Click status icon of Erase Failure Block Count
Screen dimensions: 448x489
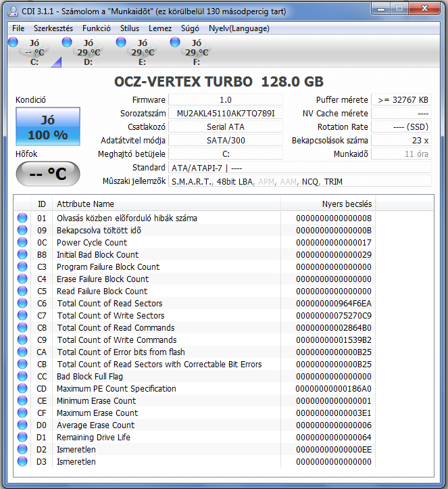click(x=22, y=279)
